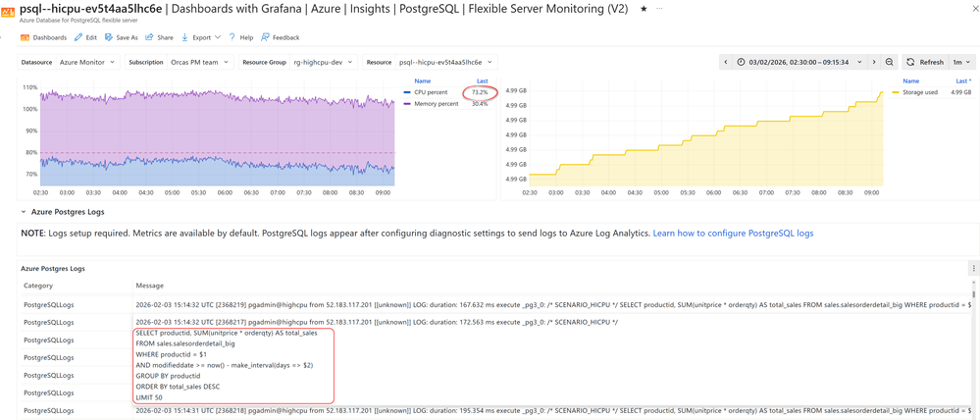Click the zoom out time range icon
This screenshot has height=420, width=980.
tap(889, 62)
